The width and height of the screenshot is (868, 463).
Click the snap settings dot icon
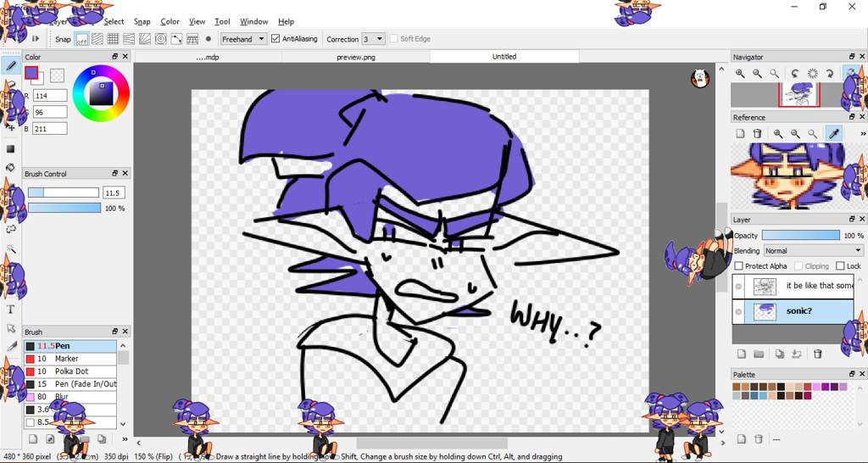click(209, 39)
